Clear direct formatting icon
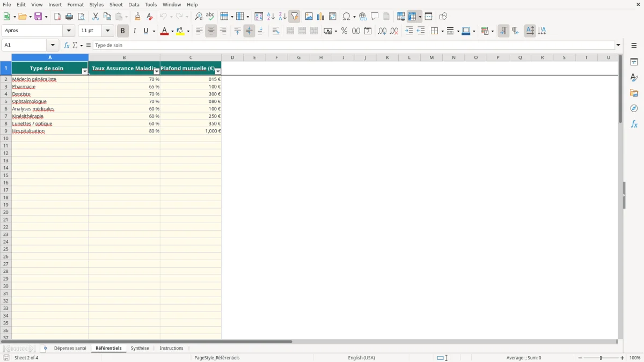This screenshot has height=362, width=644. click(150, 17)
